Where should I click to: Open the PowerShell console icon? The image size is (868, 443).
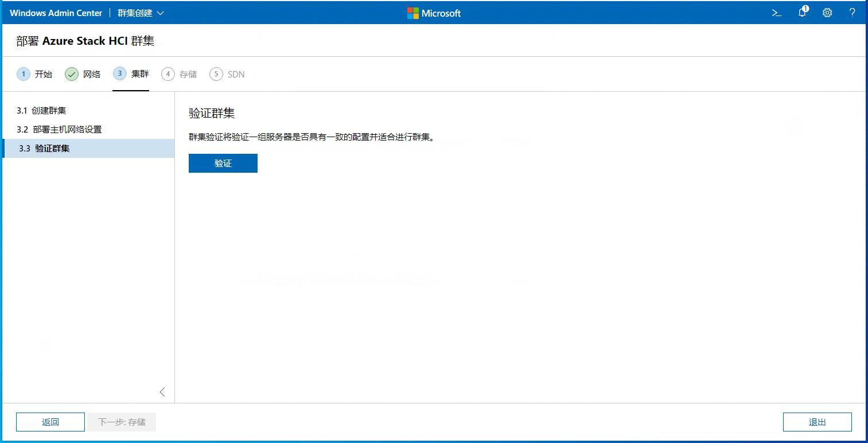776,13
